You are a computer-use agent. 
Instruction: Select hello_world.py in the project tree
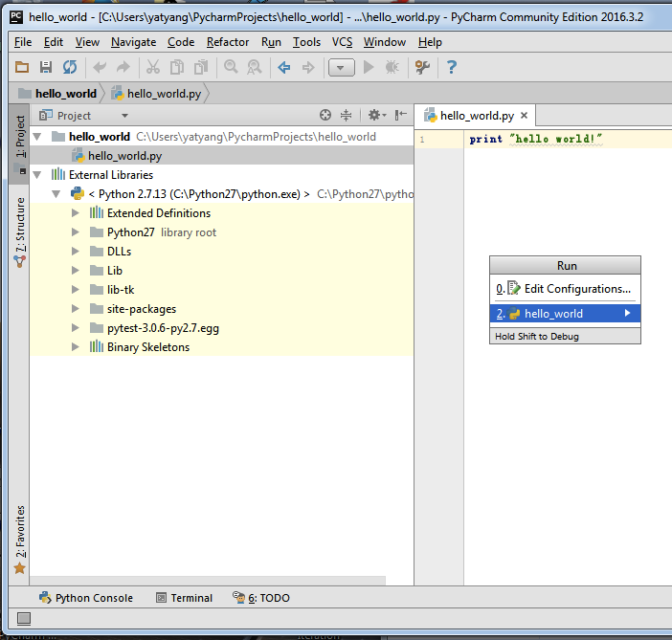pyautogui.click(x=221, y=156)
